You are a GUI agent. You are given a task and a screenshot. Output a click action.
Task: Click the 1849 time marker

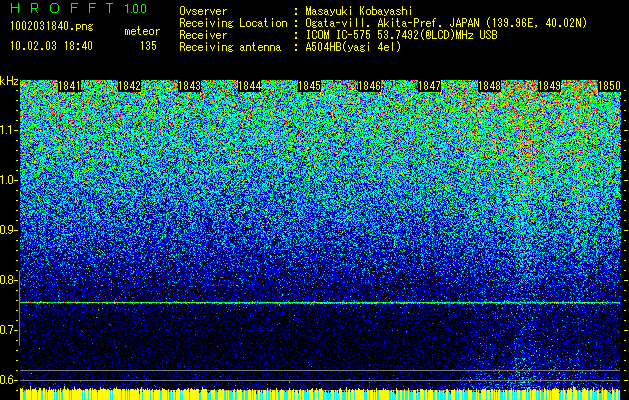549,86
